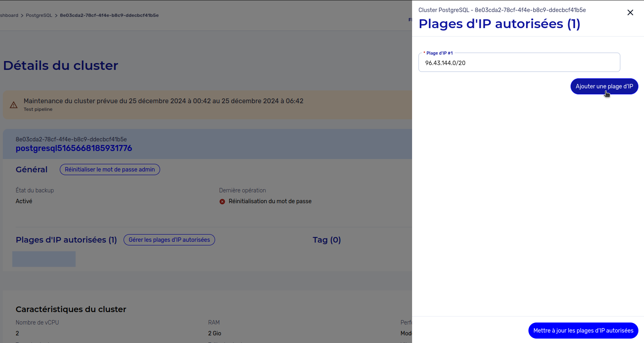Image resolution: width=644 pixels, height=343 pixels.
Task: Click the Plage d'IP #1 input field
Action: pyautogui.click(x=519, y=63)
